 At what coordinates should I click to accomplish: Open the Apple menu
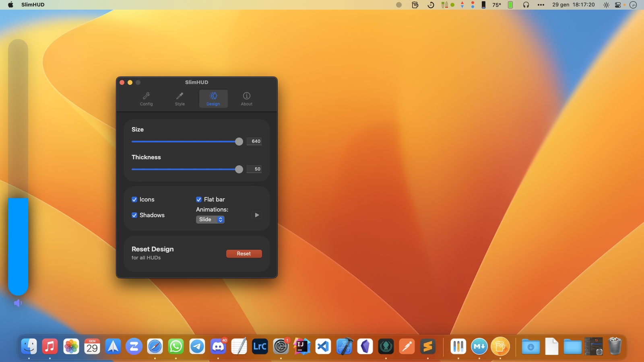pyautogui.click(x=10, y=5)
